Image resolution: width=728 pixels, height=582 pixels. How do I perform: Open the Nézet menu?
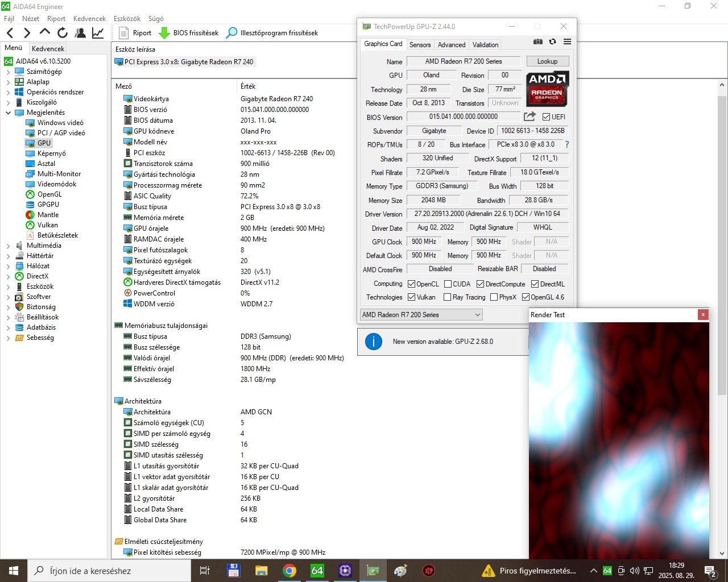[31, 18]
